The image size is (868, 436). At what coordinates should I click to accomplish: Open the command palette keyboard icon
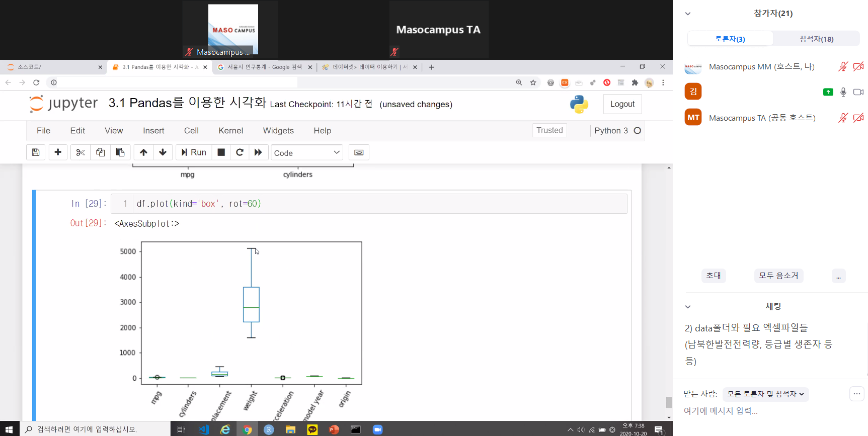tap(359, 152)
